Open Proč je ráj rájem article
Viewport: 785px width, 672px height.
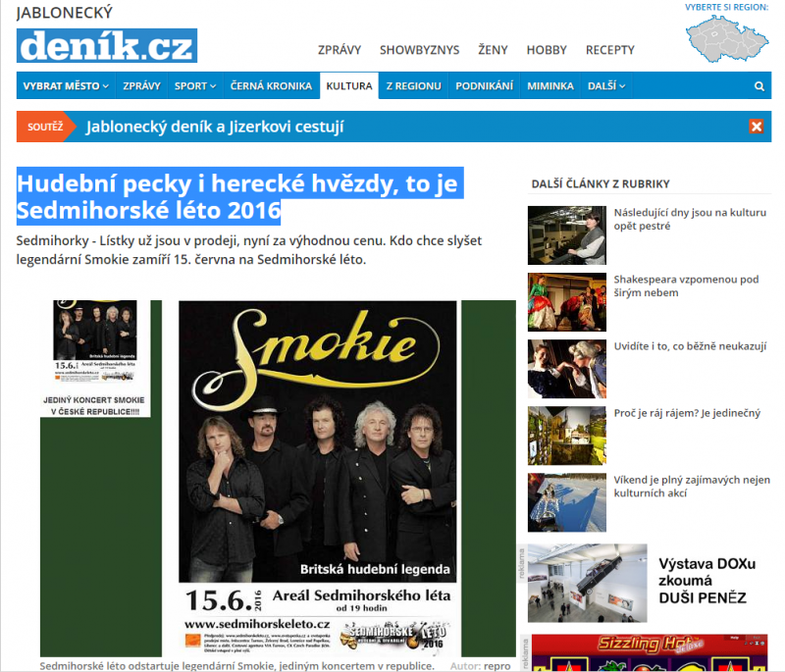[687, 413]
